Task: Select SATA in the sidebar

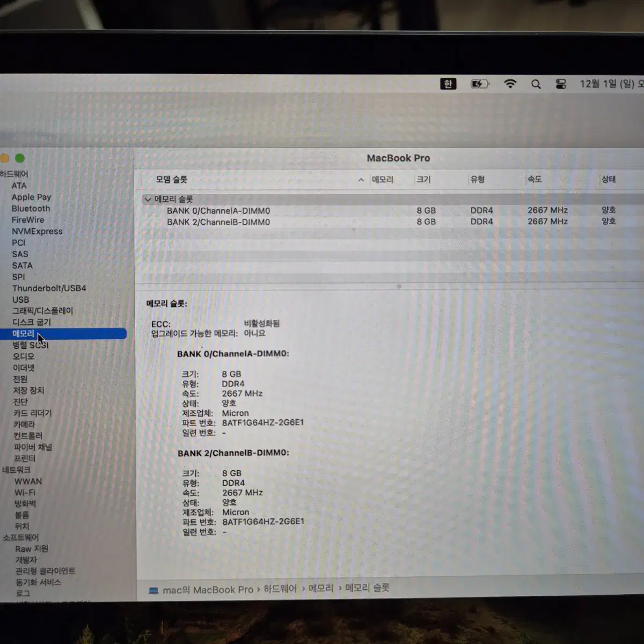Action: [22, 265]
